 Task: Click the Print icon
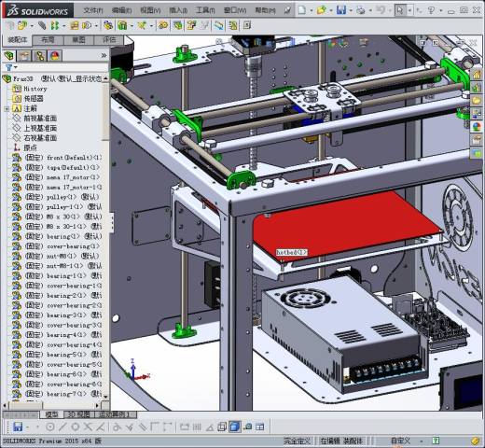coord(361,10)
